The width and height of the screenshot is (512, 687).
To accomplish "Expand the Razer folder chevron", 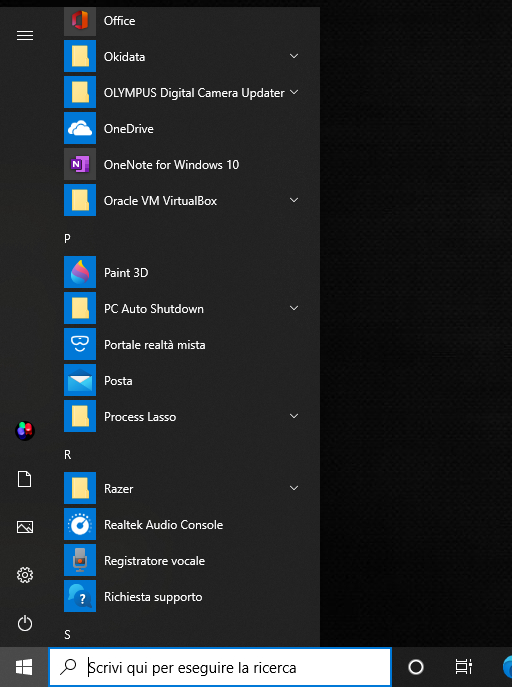I will click(x=294, y=488).
